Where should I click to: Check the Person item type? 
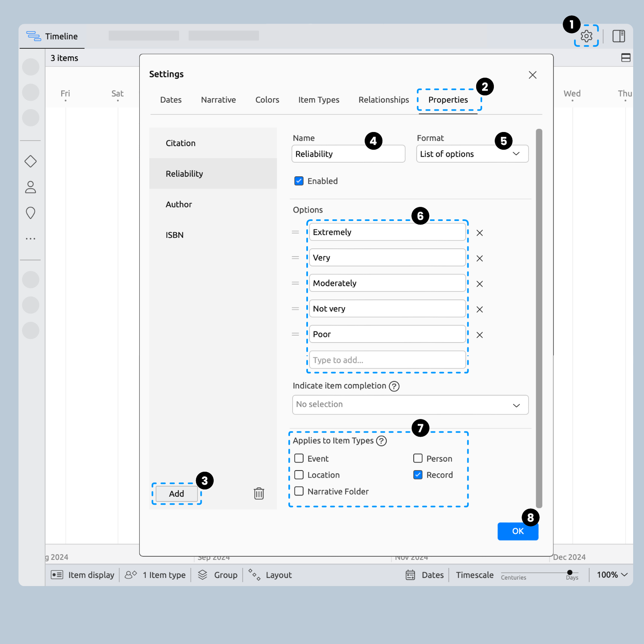[x=418, y=458]
